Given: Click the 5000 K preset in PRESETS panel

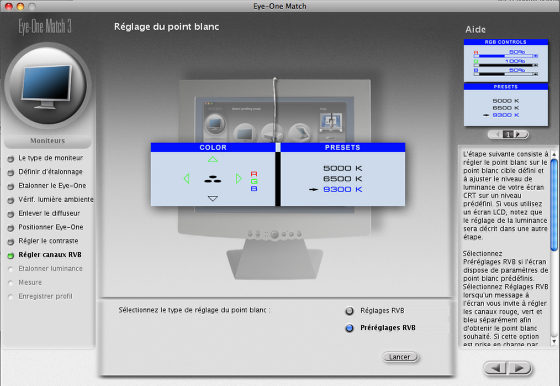Looking at the screenshot, I should (x=342, y=168).
